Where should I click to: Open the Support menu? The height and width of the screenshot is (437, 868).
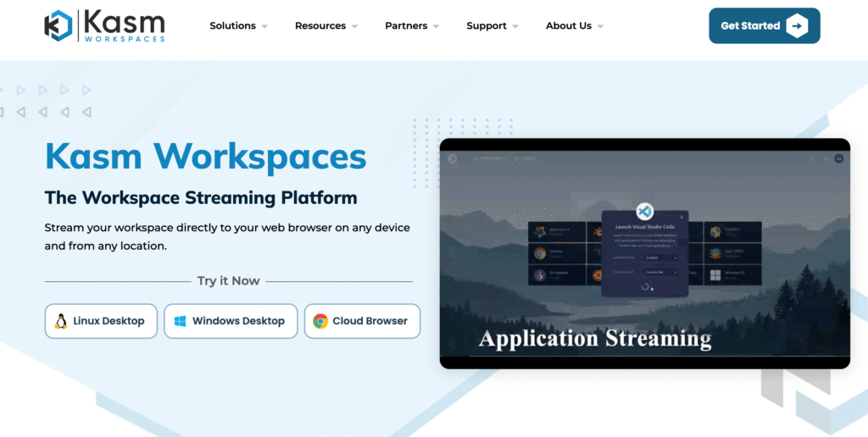[x=492, y=26]
